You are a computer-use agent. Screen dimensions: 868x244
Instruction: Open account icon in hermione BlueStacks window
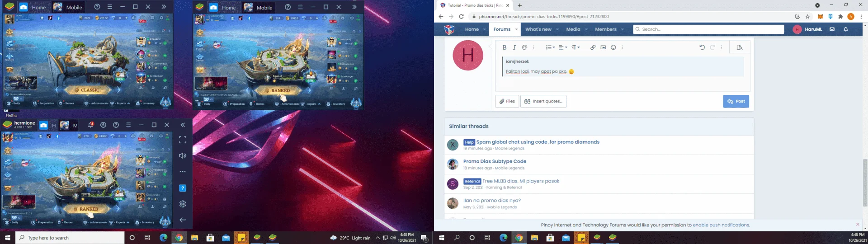pos(103,125)
